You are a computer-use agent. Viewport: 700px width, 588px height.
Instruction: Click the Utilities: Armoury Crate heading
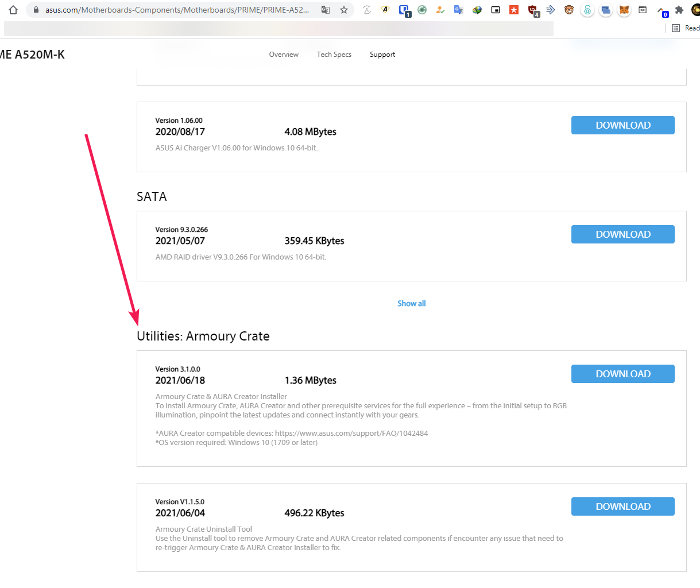(x=203, y=336)
